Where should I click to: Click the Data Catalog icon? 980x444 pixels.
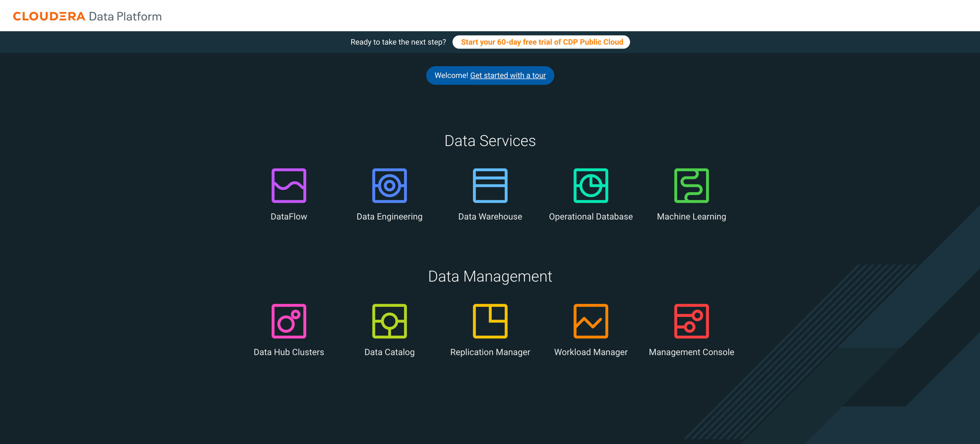point(389,321)
